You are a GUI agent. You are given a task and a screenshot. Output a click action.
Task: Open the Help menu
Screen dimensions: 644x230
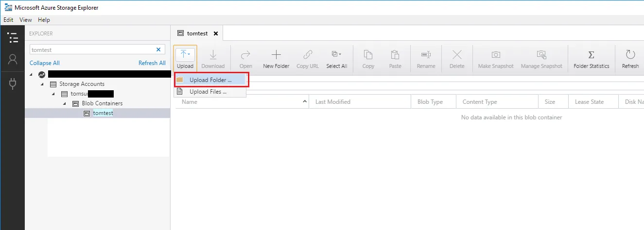[x=44, y=20]
